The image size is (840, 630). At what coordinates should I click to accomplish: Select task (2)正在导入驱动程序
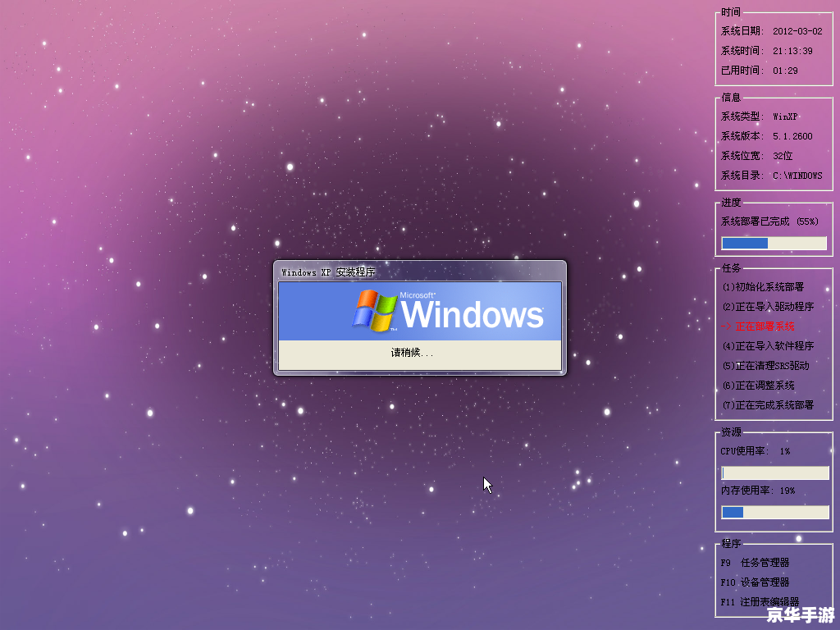768,307
